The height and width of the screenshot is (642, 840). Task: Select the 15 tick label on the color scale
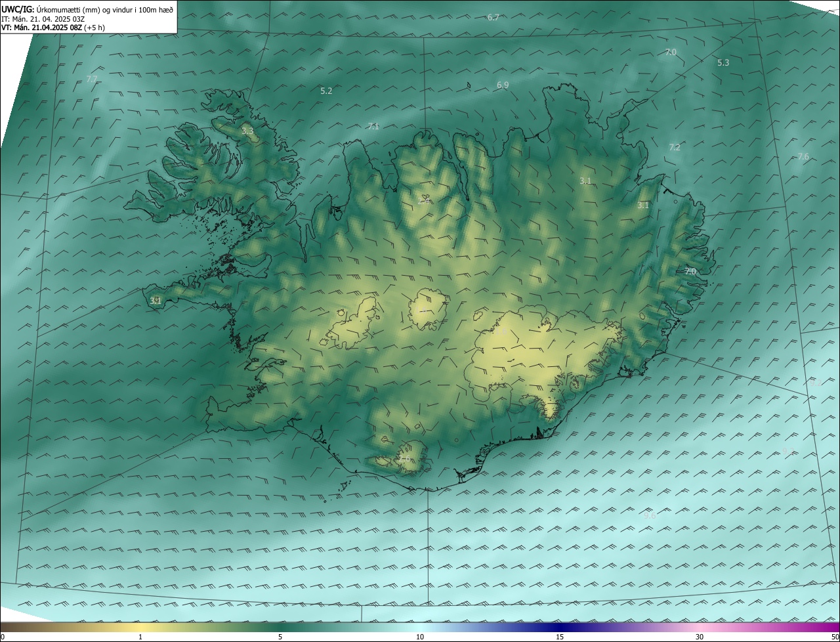pyautogui.click(x=560, y=637)
